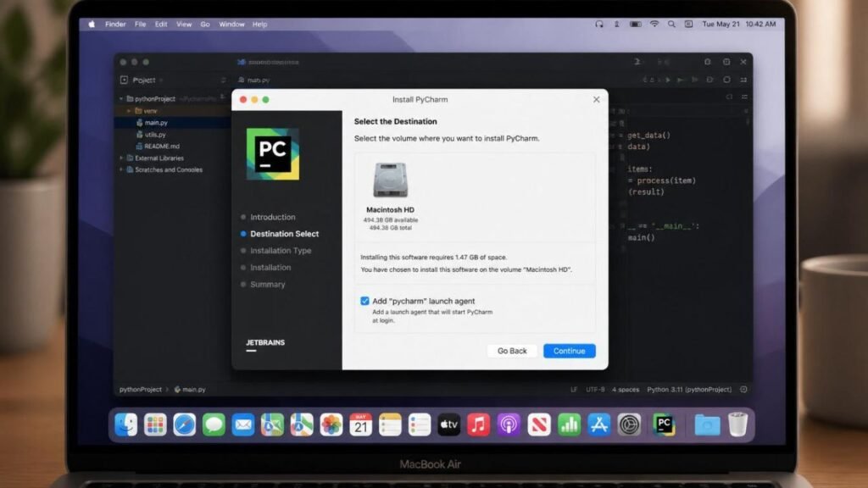Switch to the main.py editor tab
This screenshot has width=868, height=488.
(x=254, y=80)
